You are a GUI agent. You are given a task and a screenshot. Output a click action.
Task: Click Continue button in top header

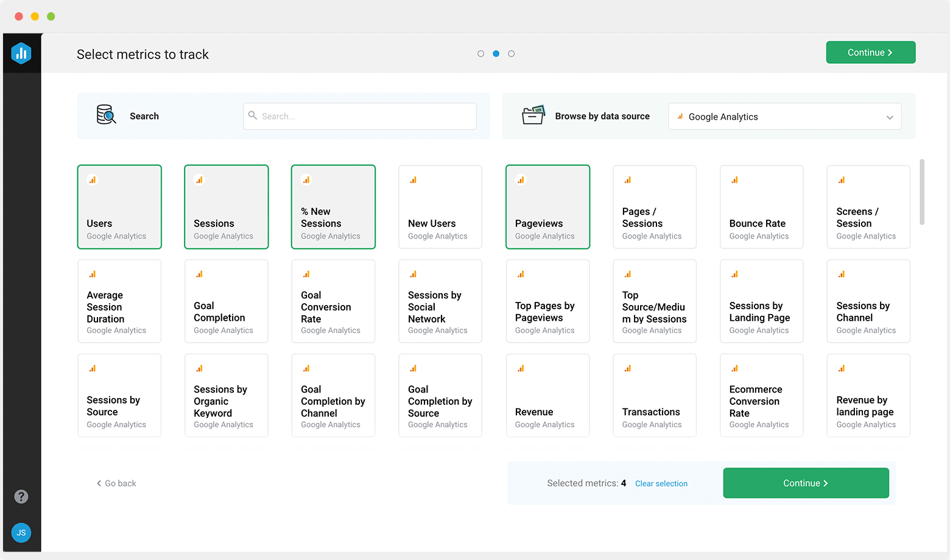871,52
